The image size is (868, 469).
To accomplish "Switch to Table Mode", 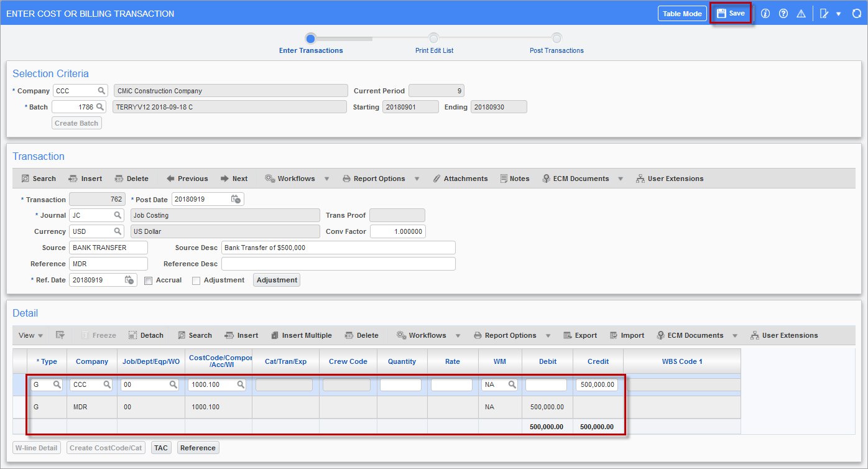I will click(682, 14).
